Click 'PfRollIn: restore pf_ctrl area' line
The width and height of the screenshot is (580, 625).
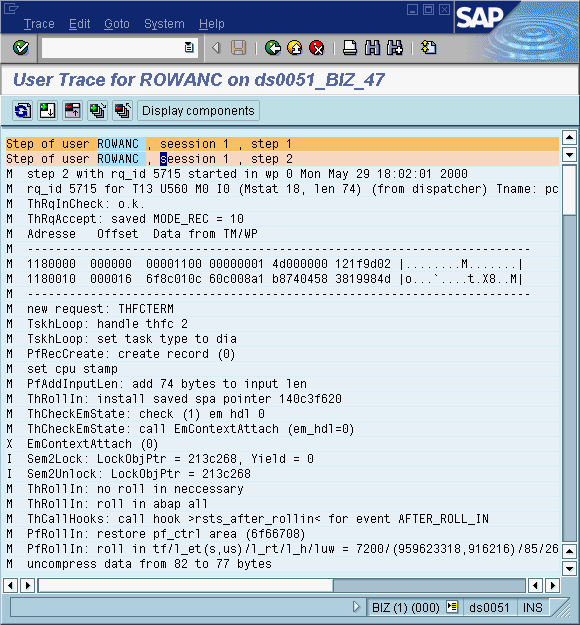click(166, 534)
